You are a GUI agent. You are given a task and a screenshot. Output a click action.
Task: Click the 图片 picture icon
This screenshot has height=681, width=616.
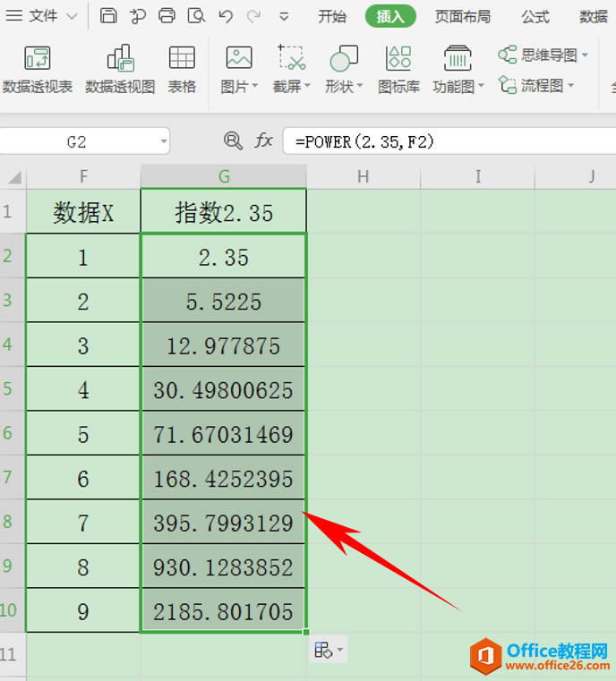[239, 58]
